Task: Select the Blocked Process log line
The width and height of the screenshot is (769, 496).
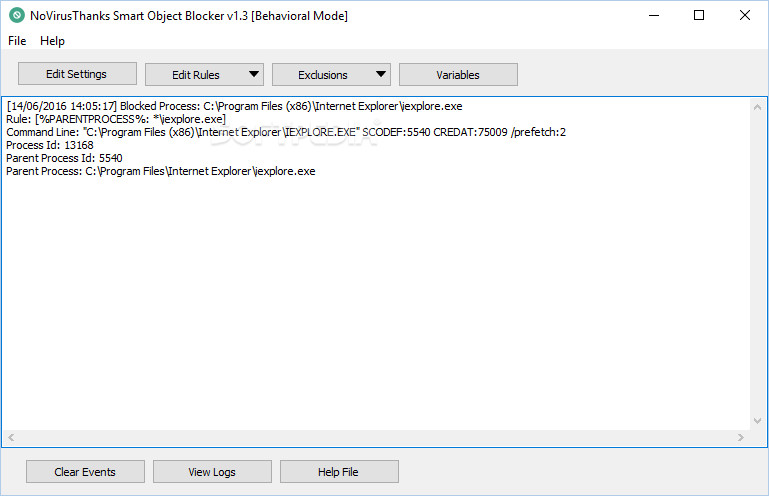Action: coord(234,106)
